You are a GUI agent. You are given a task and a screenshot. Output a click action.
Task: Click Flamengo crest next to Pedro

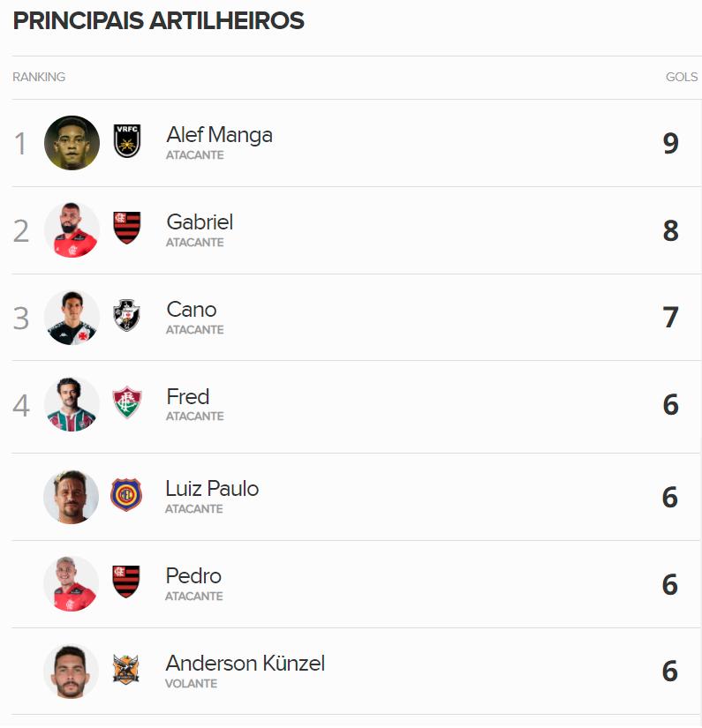click(x=126, y=582)
